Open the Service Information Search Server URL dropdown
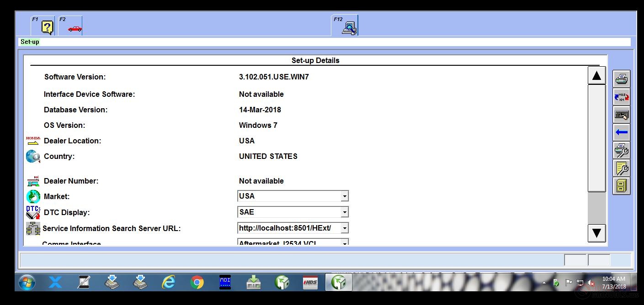 (x=344, y=227)
